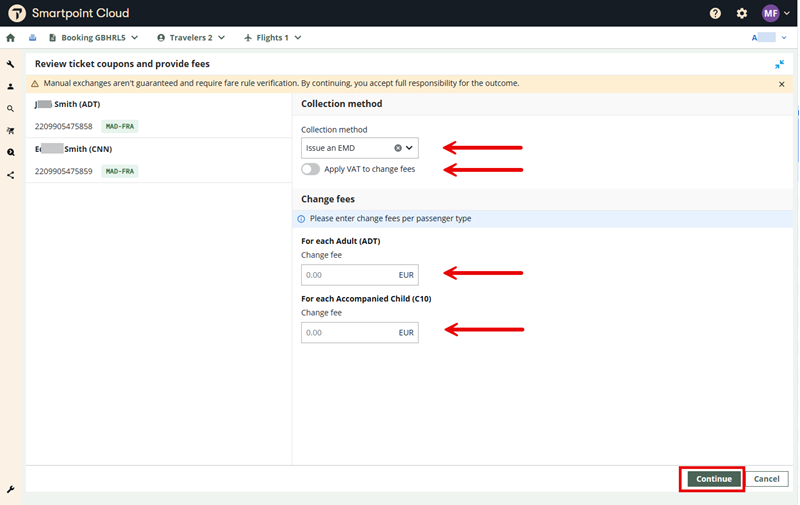This screenshot has width=800, height=505.
Task: Click the Accompanied Child change fee field
Action: coord(349,332)
